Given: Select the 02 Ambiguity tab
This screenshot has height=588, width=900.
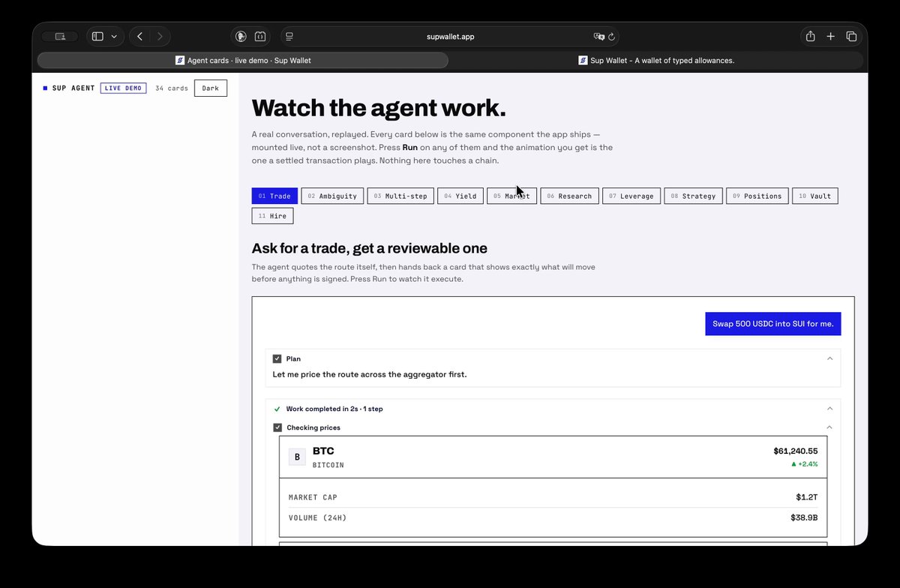Looking at the screenshot, I should click(x=332, y=196).
